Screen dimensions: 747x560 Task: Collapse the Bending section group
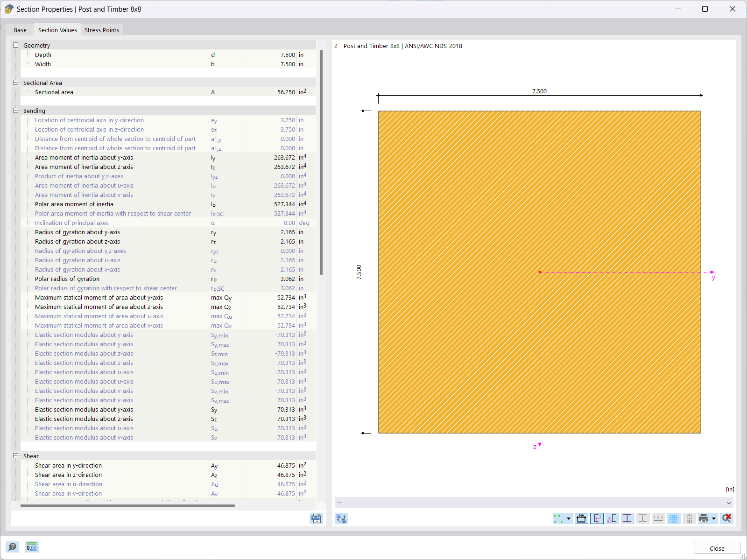(x=15, y=110)
